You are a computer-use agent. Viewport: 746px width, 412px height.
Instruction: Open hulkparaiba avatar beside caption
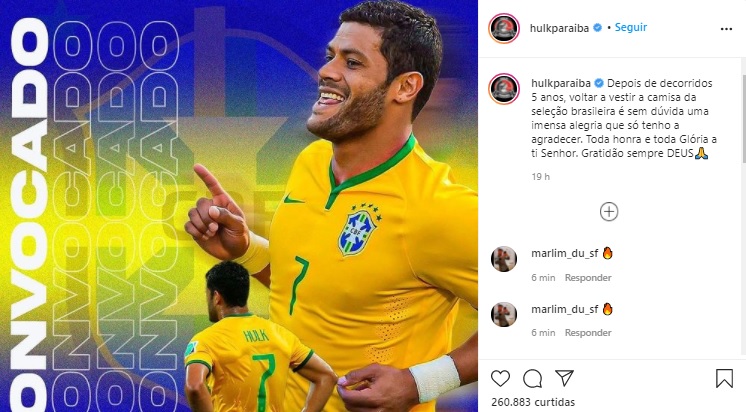click(504, 88)
